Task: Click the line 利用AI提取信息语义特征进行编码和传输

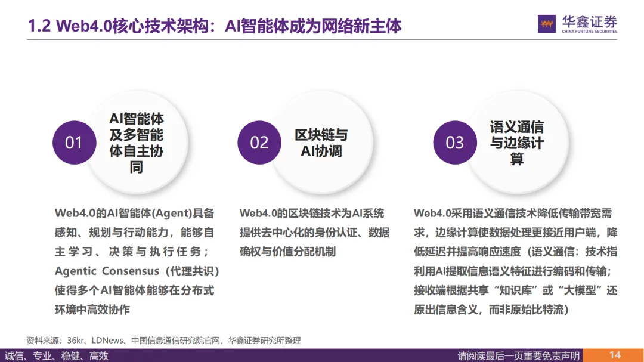Action: (x=513, y=271)
